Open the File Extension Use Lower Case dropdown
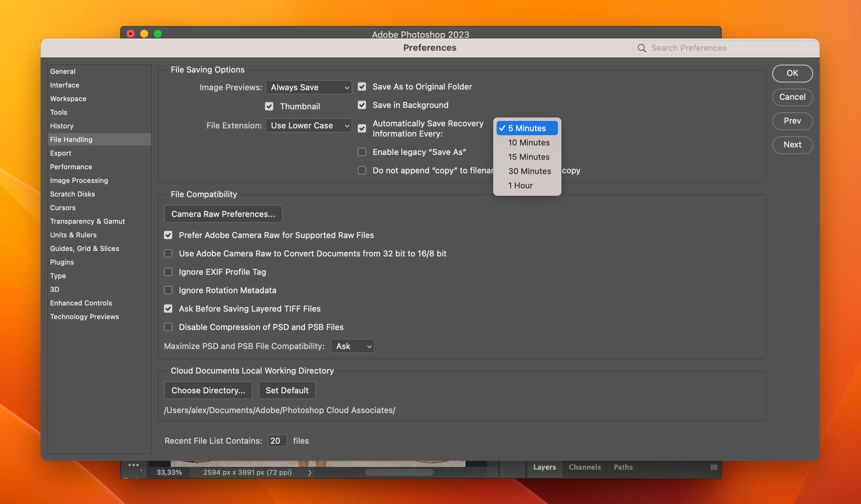 tap(308, 126)
